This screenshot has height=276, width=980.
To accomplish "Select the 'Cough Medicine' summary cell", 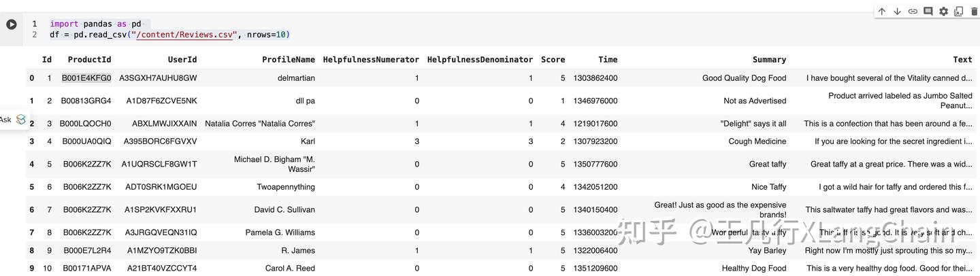I will [757, 141].
